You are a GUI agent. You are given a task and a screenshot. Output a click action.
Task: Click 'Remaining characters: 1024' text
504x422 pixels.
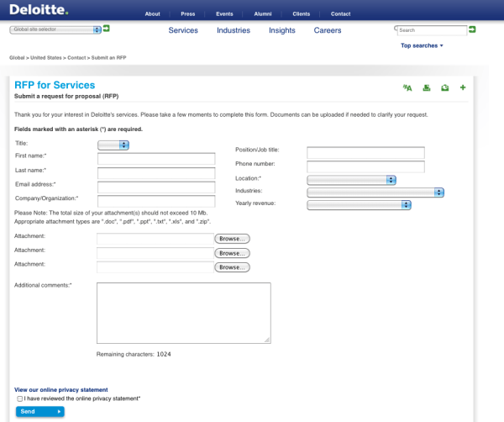pos(134,355)
